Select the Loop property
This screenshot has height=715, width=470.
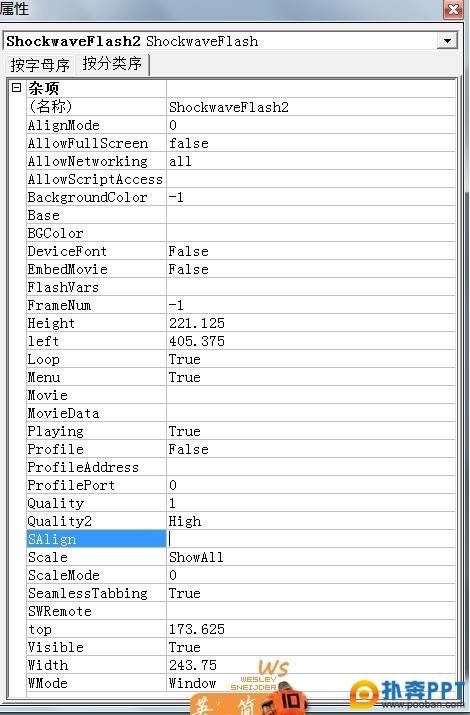[96, 359]
